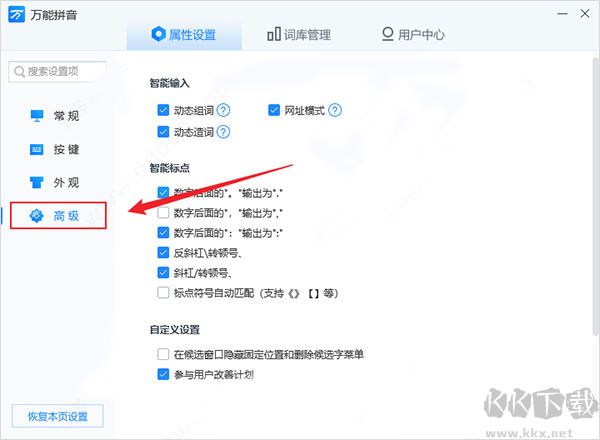This screenshot has width=600, height=440.
Task: Select the 高级 sidebar section
Action: tap(58, 216)
